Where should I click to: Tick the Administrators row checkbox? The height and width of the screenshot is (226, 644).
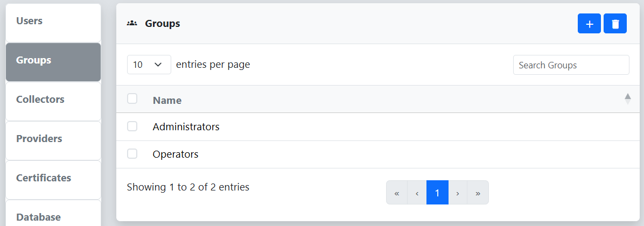(x=132, y=126)
